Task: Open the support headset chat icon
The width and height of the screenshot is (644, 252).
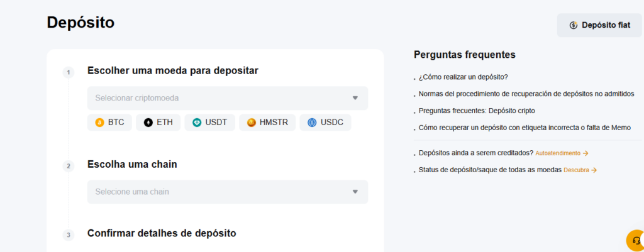Action: point(636,241)
